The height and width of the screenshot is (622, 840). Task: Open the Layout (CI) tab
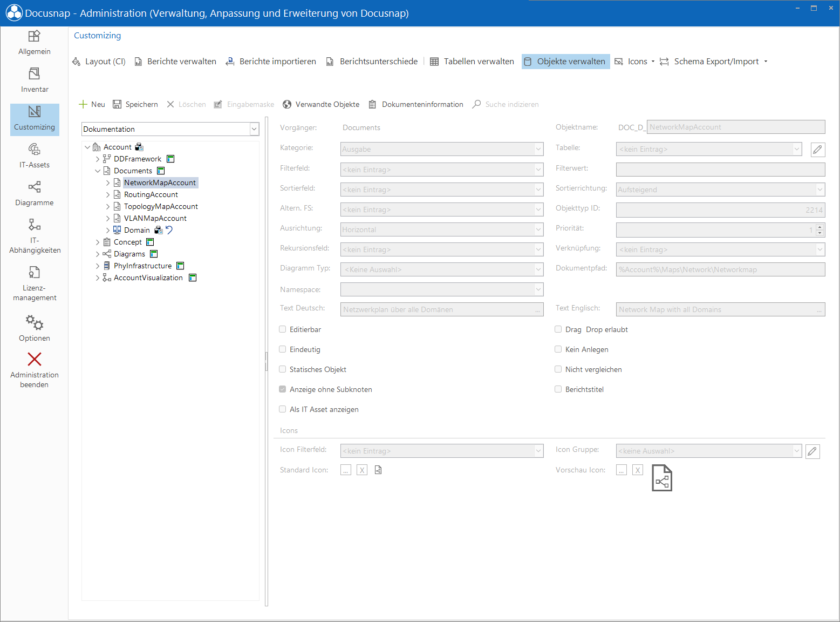click(x=99, y=62)
